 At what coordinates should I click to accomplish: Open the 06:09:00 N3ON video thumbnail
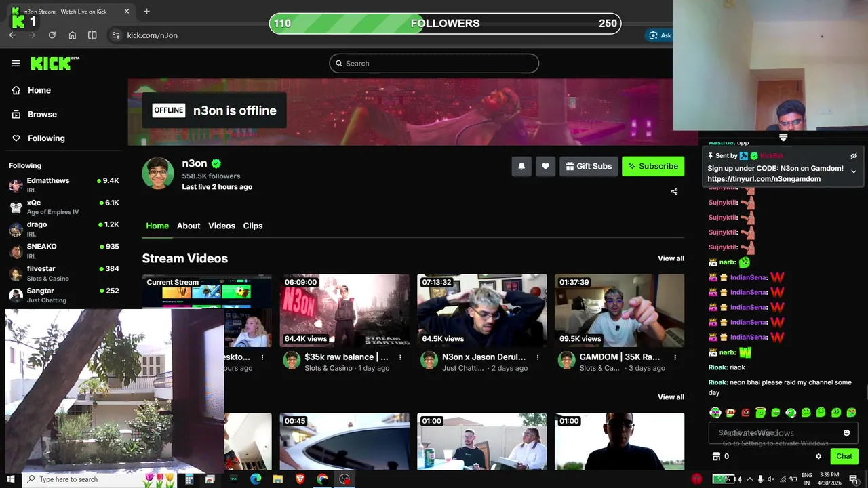(344, 310)
